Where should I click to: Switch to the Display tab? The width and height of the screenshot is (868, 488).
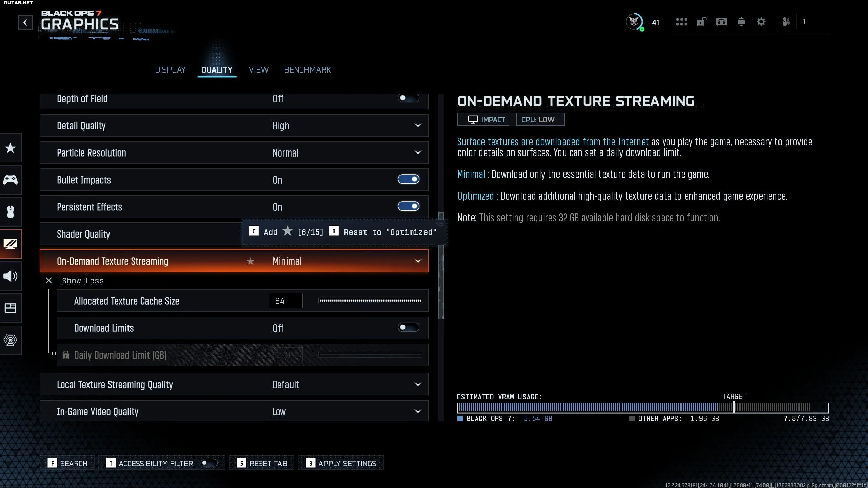coord(170,70)
